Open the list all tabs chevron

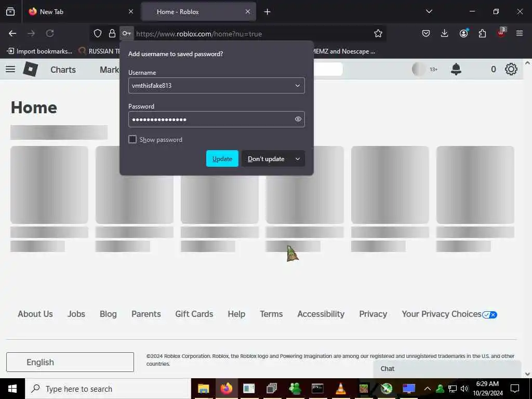[429, 12]
